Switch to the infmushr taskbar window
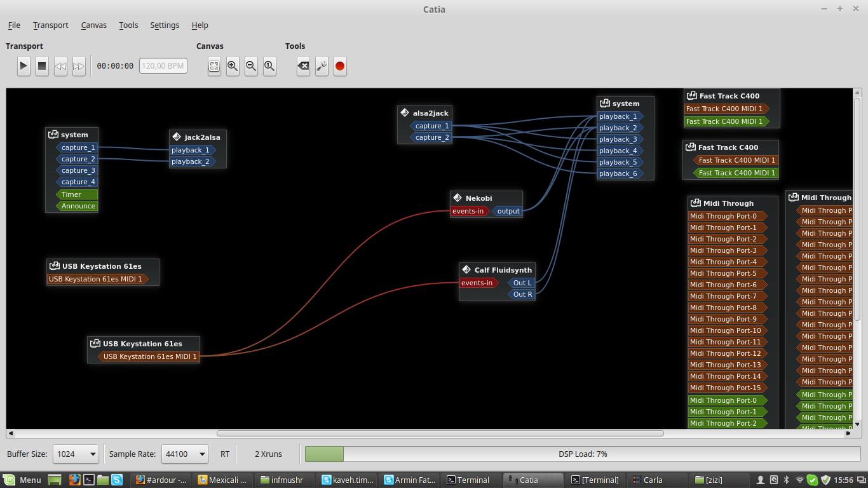This screenshot has height=488, width=868. click(x=286, y=480)
